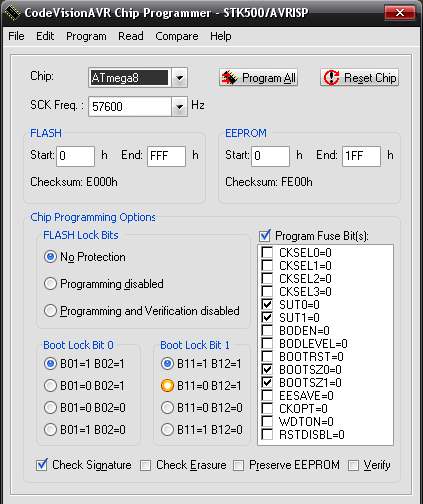
Task: Select B11=0 B12=0 boot lock option
Action: 167,408
